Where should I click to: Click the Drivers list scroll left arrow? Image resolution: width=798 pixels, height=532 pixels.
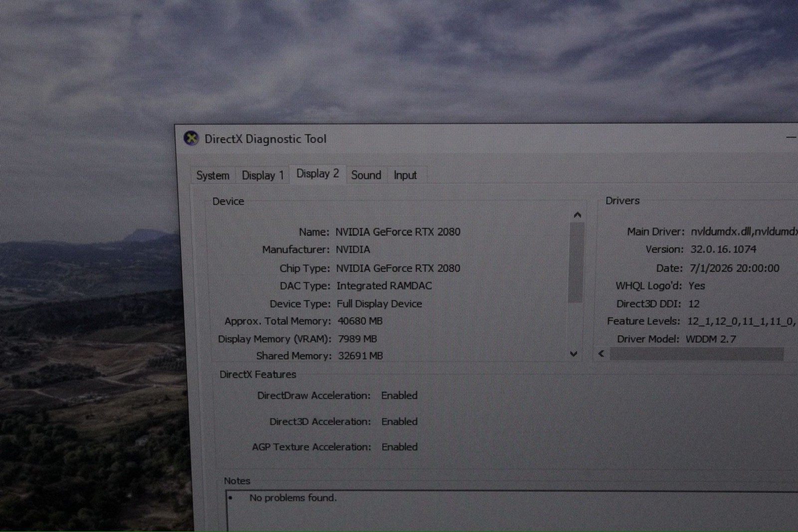[x=601, y=354]
